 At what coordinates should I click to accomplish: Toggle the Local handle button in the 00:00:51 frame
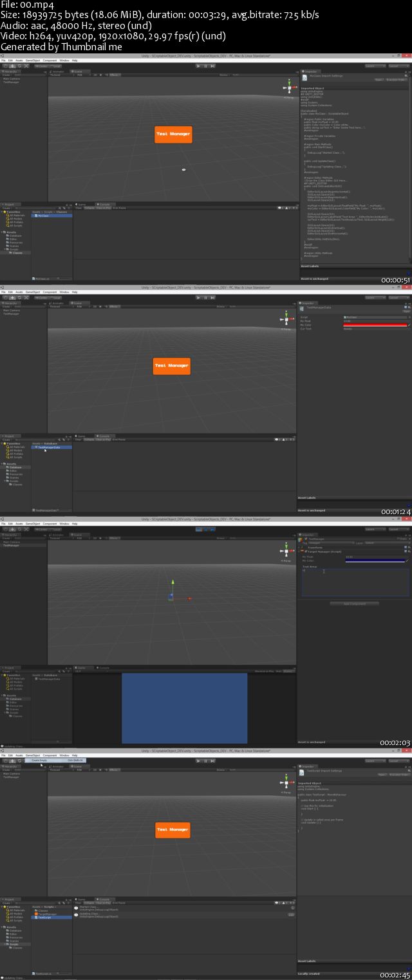click(56, 66)
